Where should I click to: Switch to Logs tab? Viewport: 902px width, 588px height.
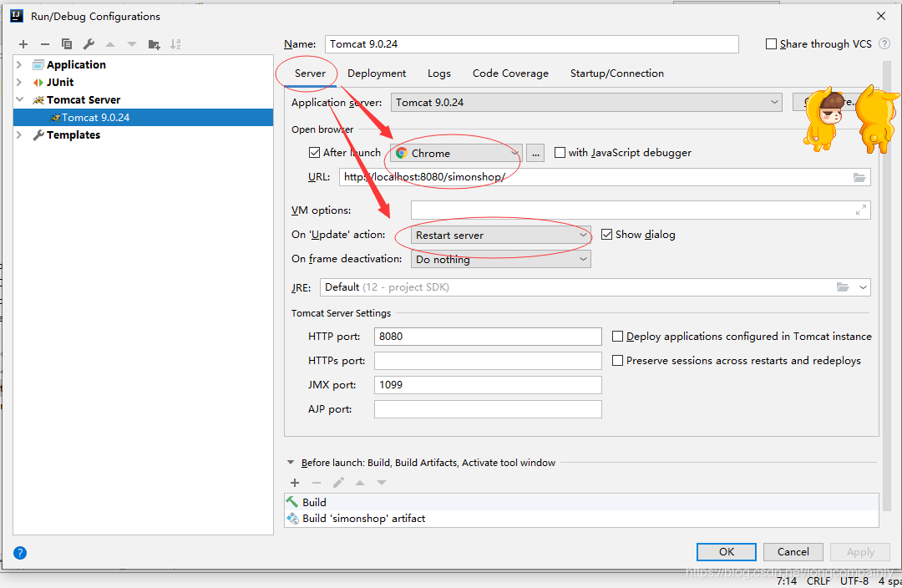click(439, 73)
